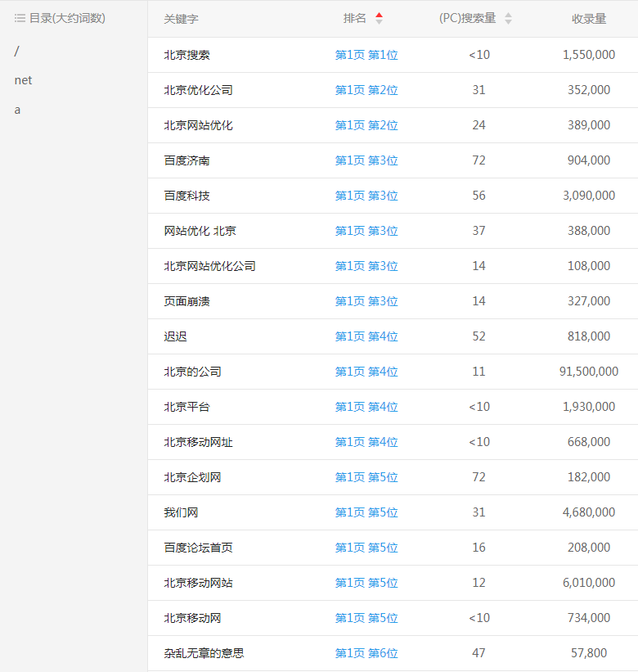Click the gray sort arrows beside (PC)搜索量
The height and width of the screenshot is (672, 638).
(508, 18)
